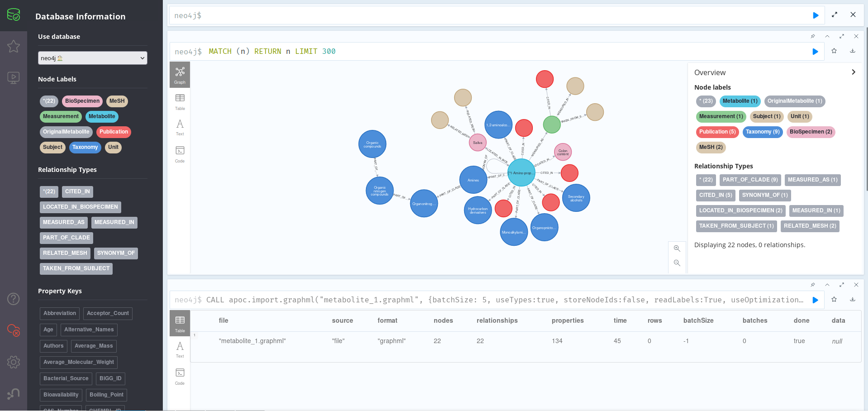Select the Secondary alcohols graph node
The image size is (868, 411).
point(576,198)
